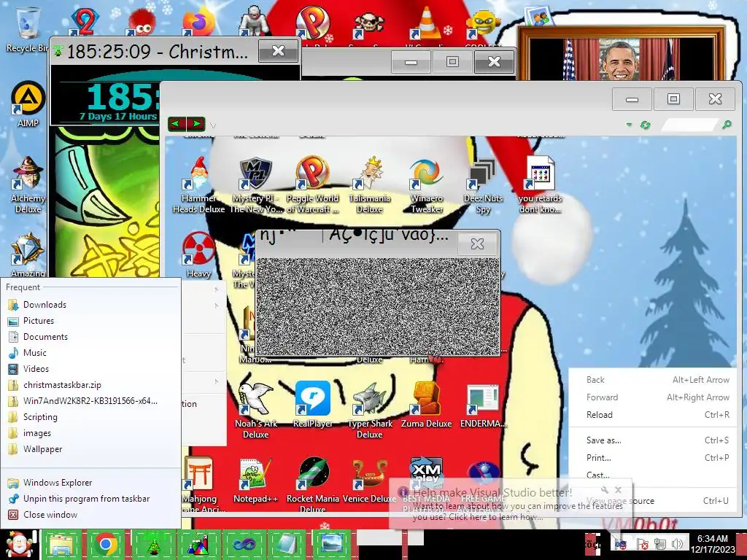The width and height of the screenshot is (747, 560).
Task: Click the green back arrow in Explorer
Action: 177,124
